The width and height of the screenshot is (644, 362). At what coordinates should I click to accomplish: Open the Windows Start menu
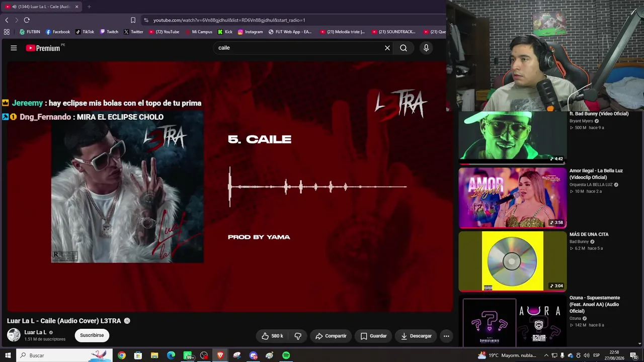coord(8,355)
